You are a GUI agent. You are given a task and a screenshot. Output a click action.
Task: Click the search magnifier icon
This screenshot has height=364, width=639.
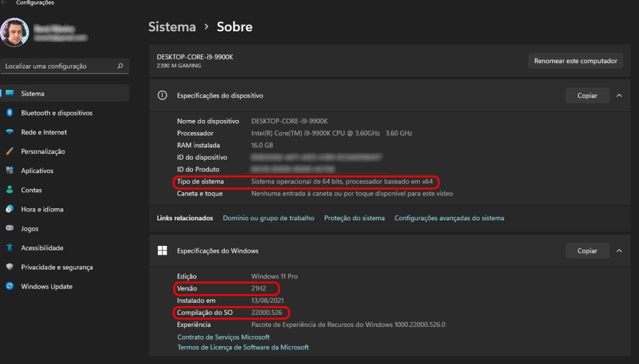120,66
